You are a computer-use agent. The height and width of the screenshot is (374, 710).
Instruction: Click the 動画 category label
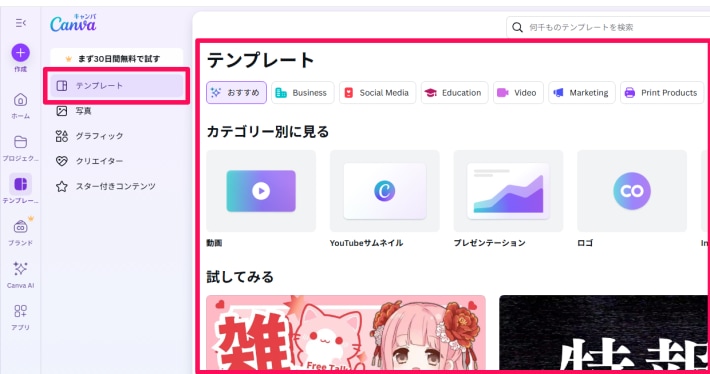click(x=214, y=243)
